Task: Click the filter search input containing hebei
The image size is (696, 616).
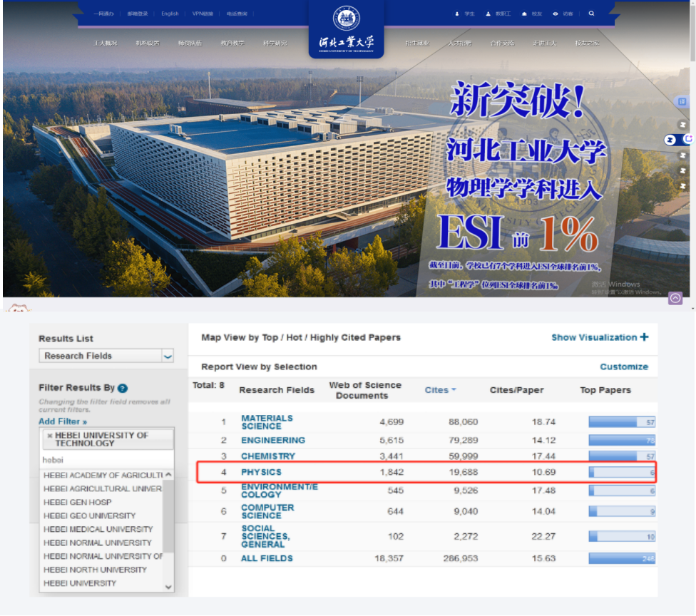Action: click(106, 460)
